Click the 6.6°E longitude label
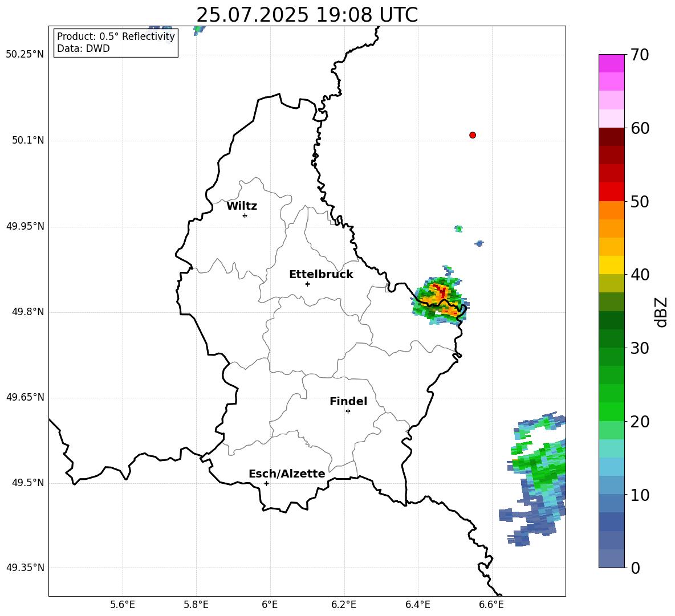This screenshot has width=675, height=616. (x=491, y=605)
